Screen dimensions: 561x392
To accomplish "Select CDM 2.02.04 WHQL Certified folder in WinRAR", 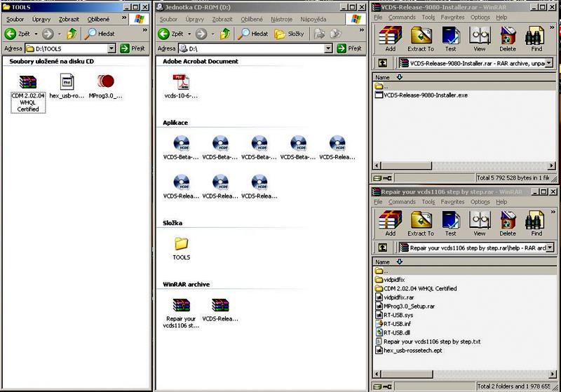I will [x=416, y=288].
